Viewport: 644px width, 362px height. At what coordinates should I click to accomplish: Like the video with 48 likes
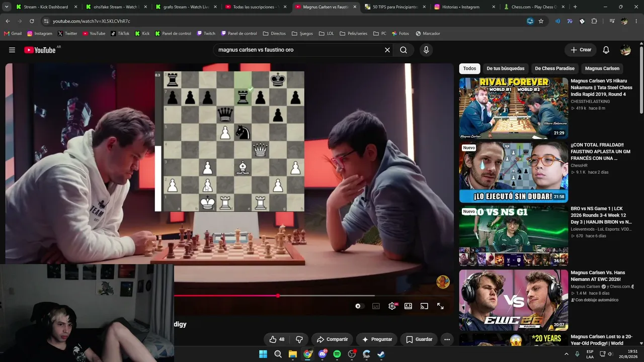[277, 339]
